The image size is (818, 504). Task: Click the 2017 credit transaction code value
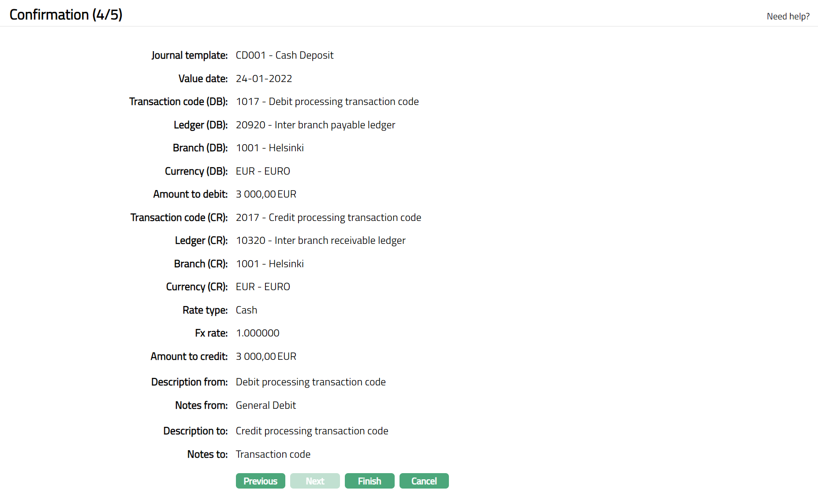(328, 217)
